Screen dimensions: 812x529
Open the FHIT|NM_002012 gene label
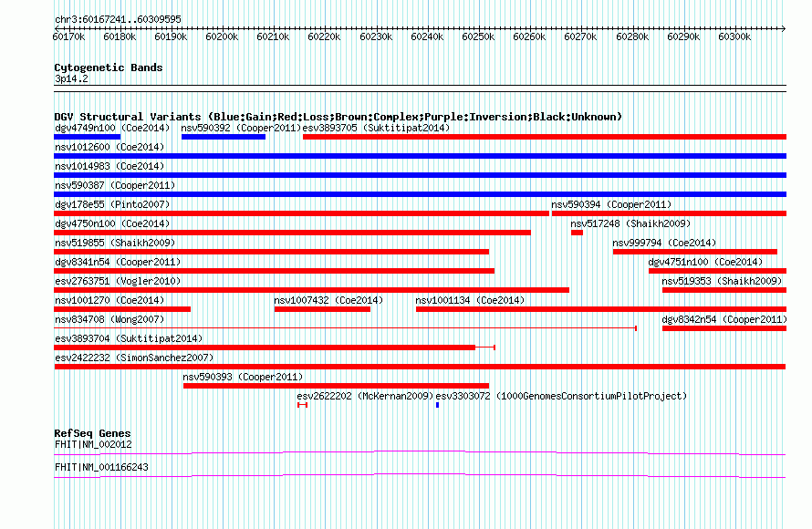(x=93, y=444)
